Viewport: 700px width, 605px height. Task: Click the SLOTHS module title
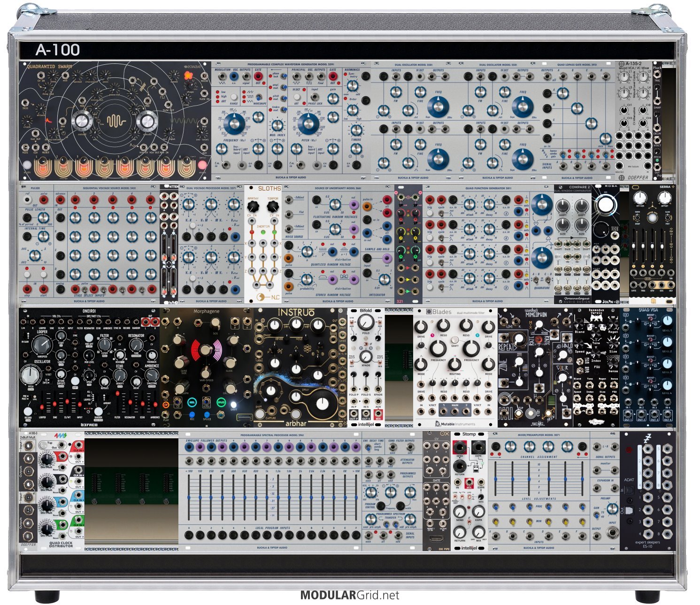pos(270,189)
